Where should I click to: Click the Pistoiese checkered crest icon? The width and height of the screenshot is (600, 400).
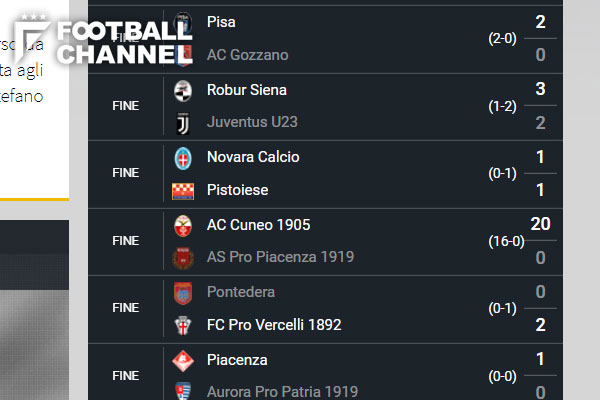[182, 190]
